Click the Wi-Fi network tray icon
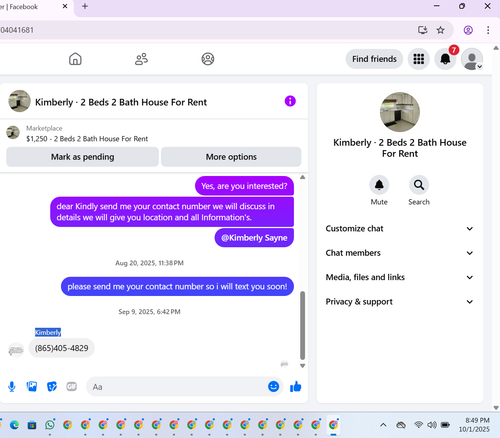This screenshot has height=438, width=500. [418, 425]
